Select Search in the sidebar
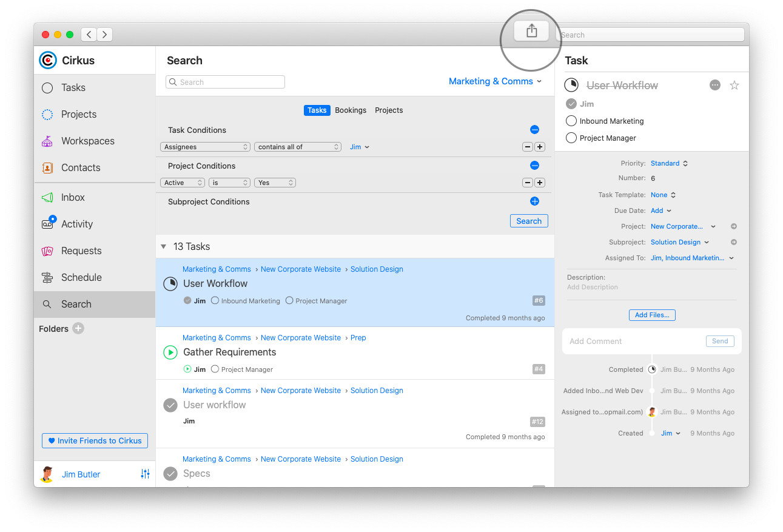 (95, 304)
